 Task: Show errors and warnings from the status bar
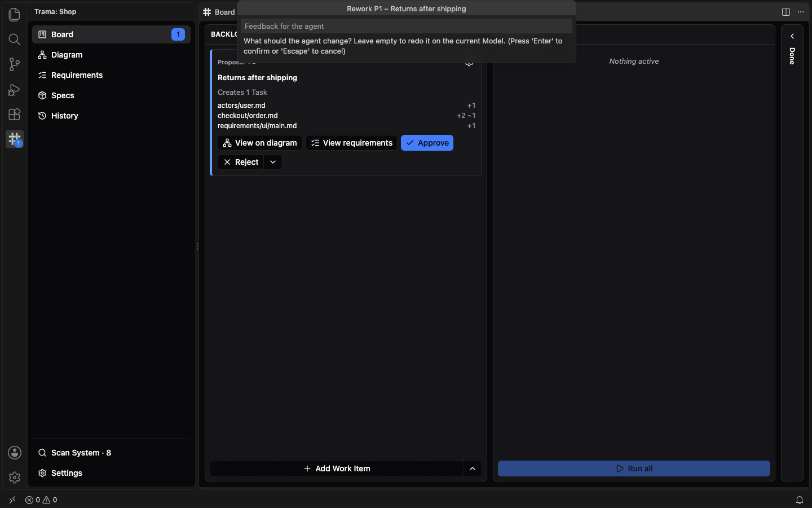[41, 500]
